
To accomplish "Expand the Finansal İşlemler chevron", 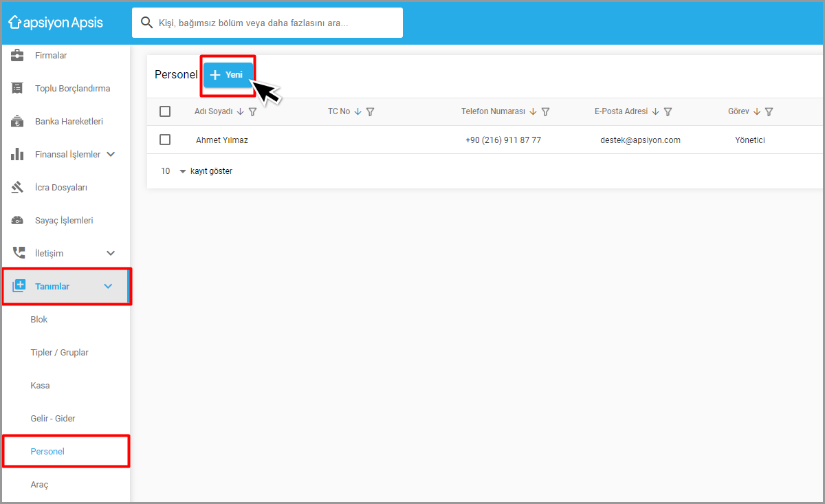I will (x=111, y=154).
